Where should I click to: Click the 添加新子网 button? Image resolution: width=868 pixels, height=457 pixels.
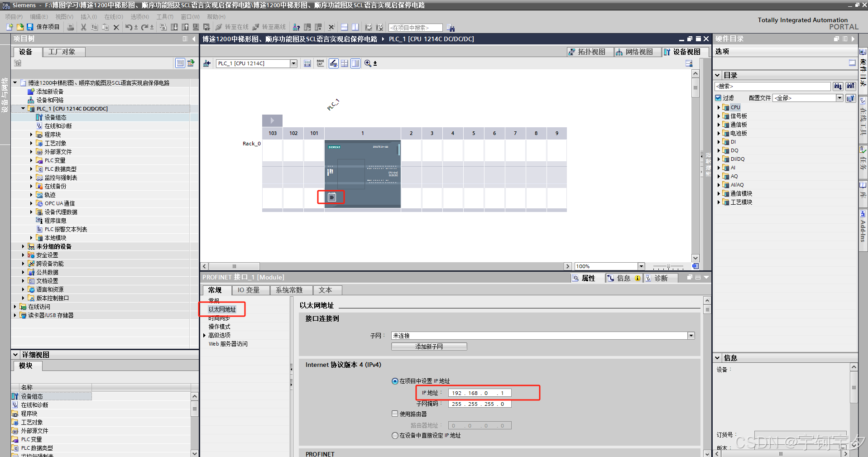429,346
